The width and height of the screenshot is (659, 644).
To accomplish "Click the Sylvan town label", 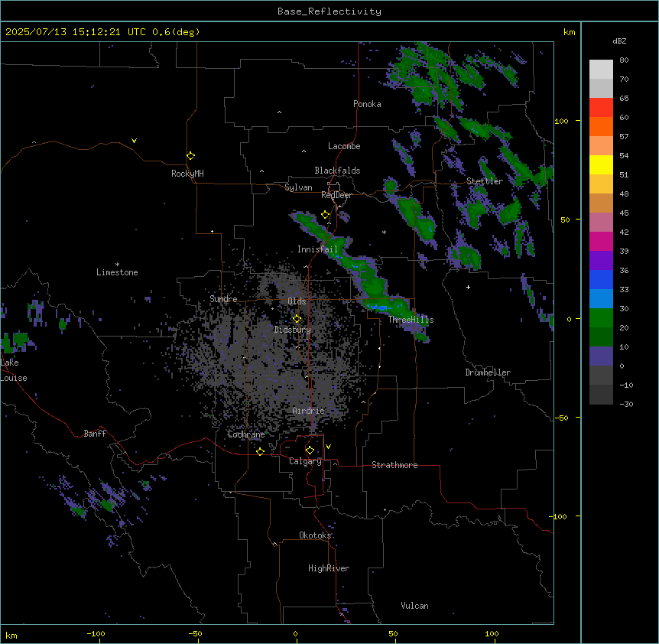I will pyautogui.click(x=298, y=187).
